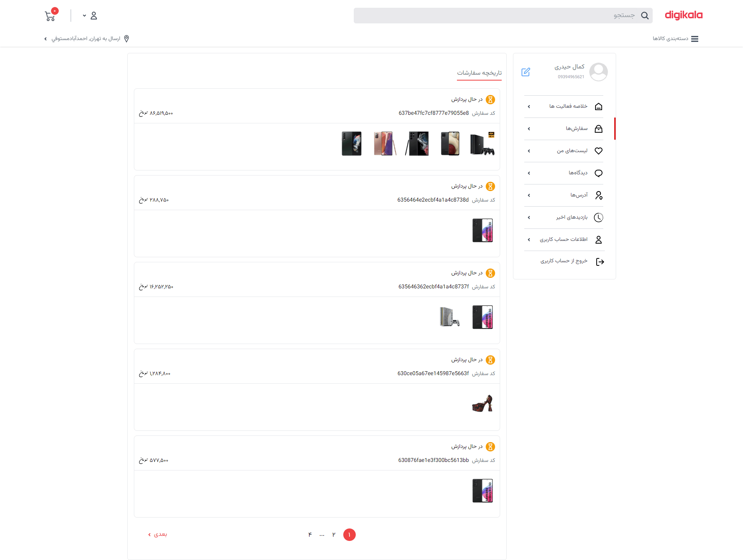The image size is (743, 560).
Task: Click the دیدگاه‌ها speech bubble icon
Action: (x=599, y=173)
